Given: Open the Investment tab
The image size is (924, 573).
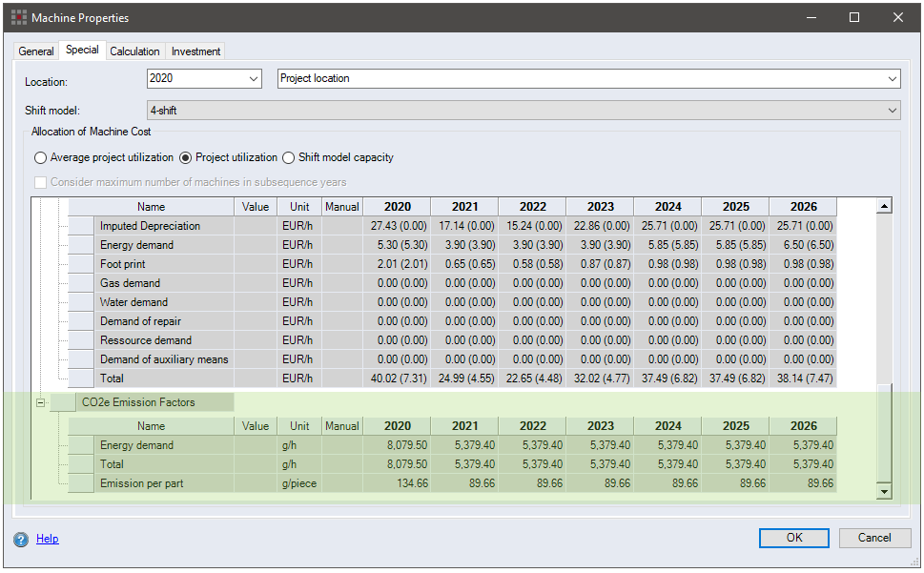Looking at the screenshot, I should tap(195, 51).
